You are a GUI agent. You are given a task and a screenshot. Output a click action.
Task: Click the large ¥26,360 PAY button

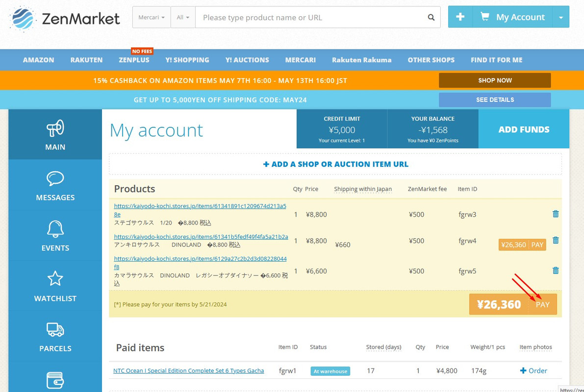tap(513, 304)
